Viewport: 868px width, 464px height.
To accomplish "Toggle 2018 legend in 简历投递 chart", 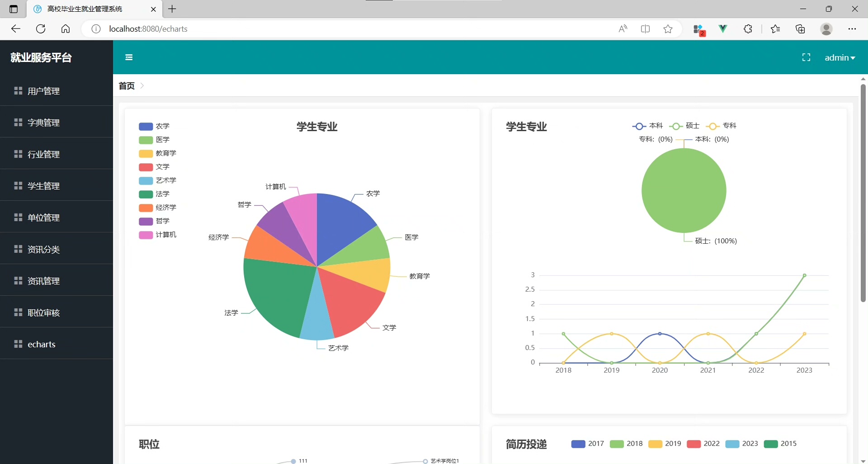I will coord(617,444).
